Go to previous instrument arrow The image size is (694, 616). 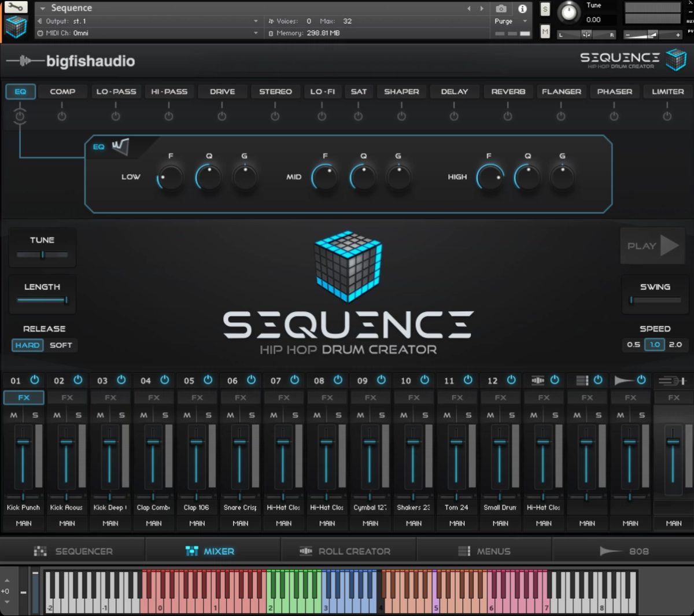[469, 9]
